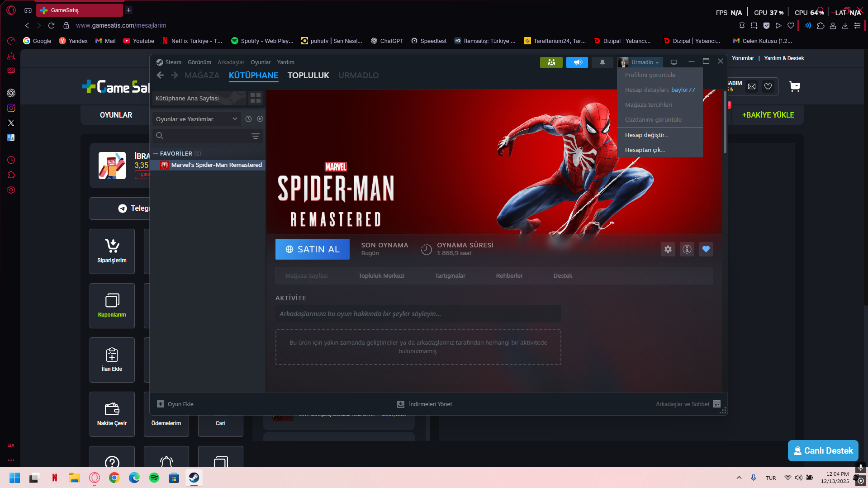Click the activity comment input box
The image size is (868, 488).
point(418,314)
